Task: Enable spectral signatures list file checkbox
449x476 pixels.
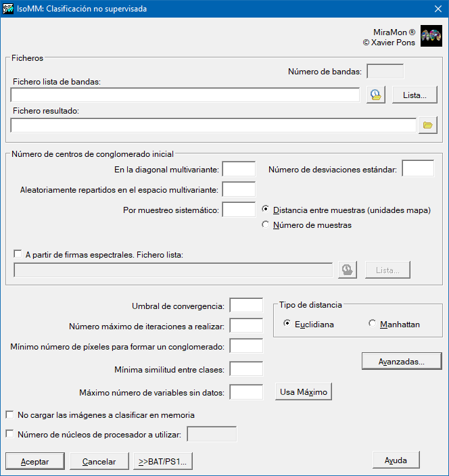Action: tap(18, 255)
